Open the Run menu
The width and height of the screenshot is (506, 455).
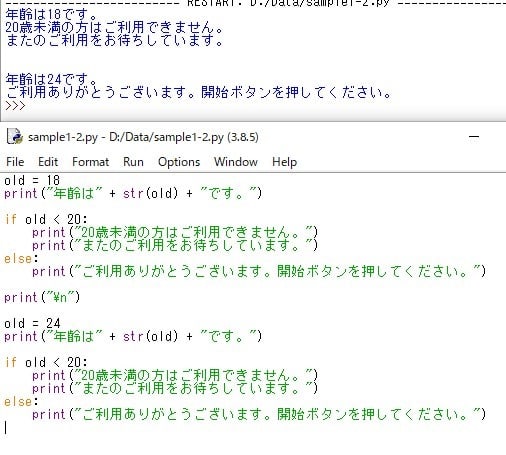[133, 162]
